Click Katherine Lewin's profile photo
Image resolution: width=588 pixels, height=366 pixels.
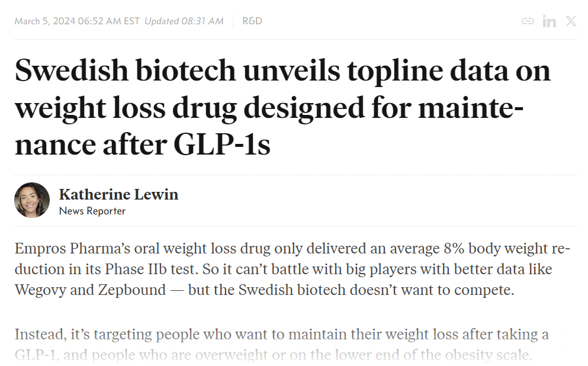point(32,200)
